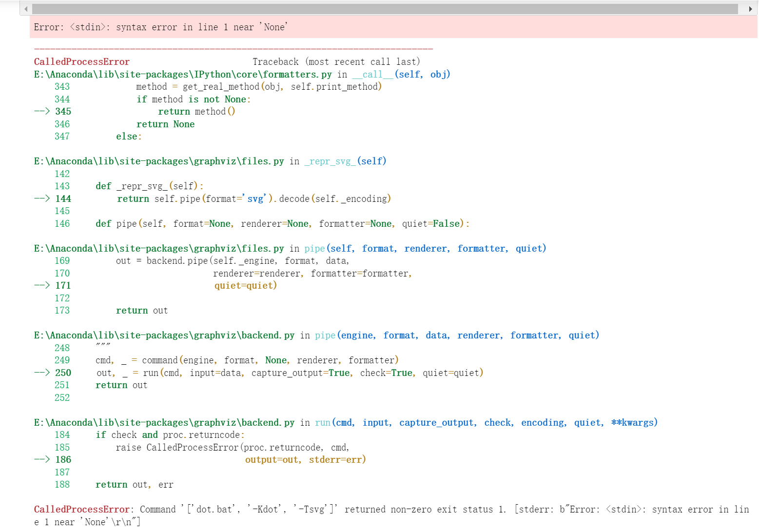This screenshot has width=759, height=532.
Task: Click line 343 'get_real_method' code
Action: (259, 87)
